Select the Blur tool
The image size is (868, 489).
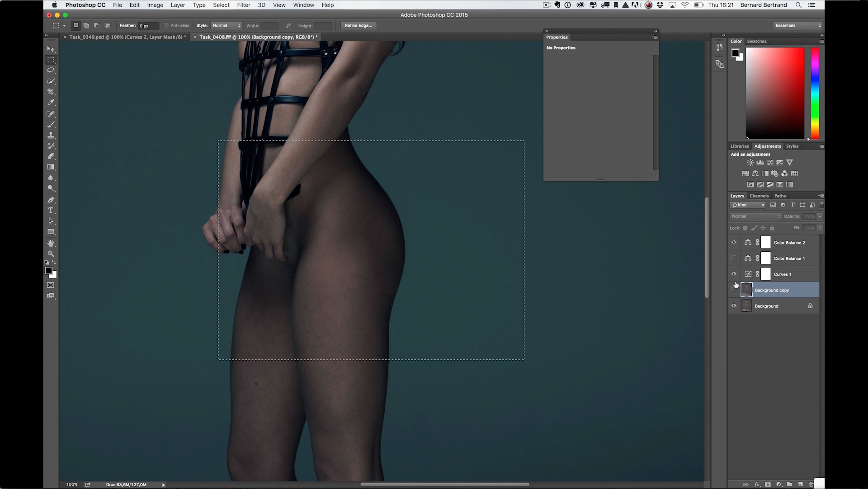51,177
